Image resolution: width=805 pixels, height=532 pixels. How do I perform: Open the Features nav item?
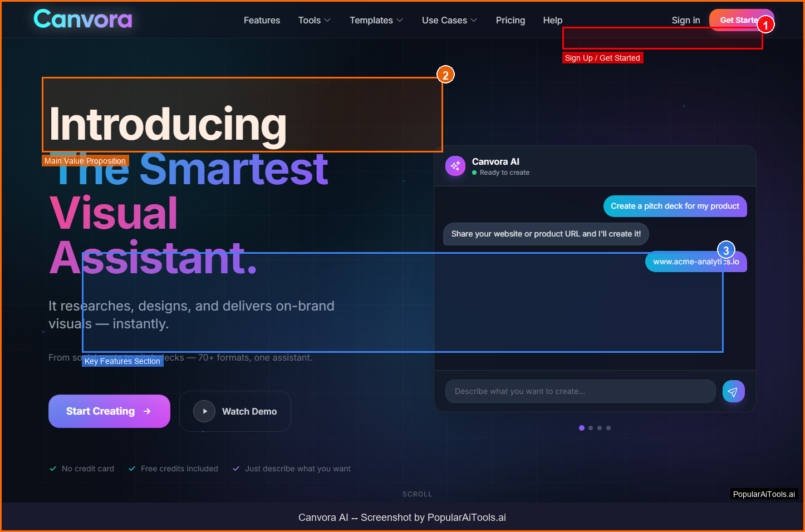tap(262, 20)
